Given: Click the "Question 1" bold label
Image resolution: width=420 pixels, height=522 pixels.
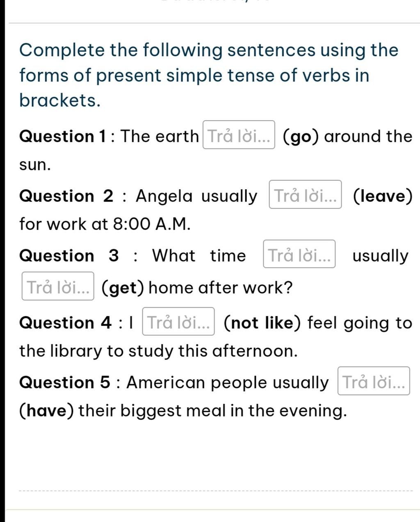Looking at the screenshot, I should [x=64, y=136].
